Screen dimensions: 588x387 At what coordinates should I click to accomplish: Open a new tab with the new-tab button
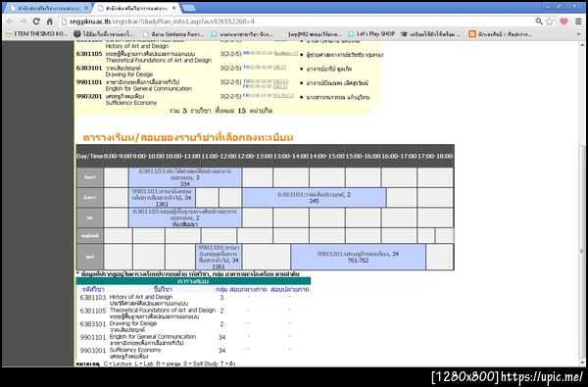pos(188,8)
